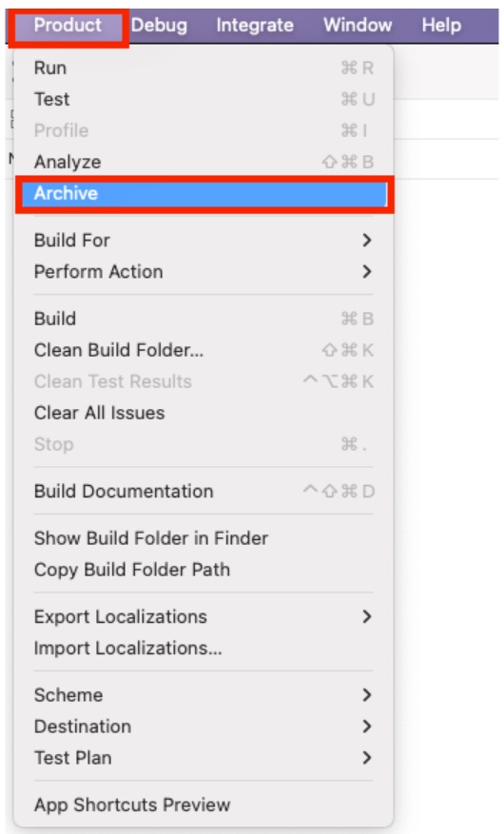Open the Integrate menu
Image resolution: width=504 pixels, height=834 pixels.
pyautogui.click(x=255, y=25)
